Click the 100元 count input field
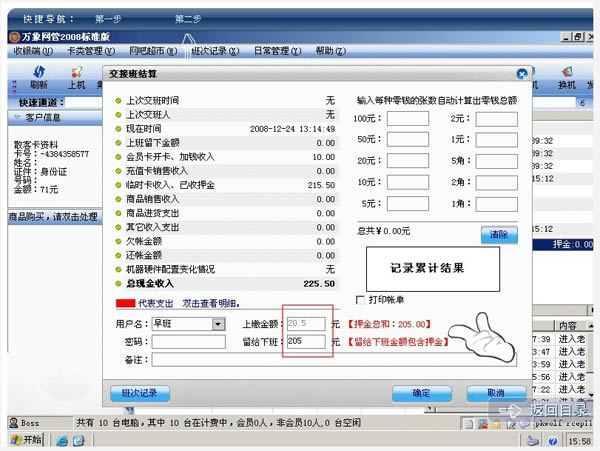This screenshot has width=600, height=451. click(408, 119)
